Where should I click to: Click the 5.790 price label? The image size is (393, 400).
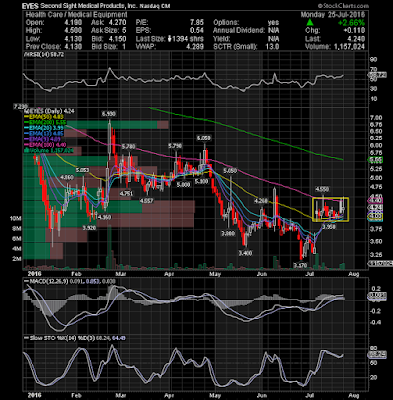(175, 146)
